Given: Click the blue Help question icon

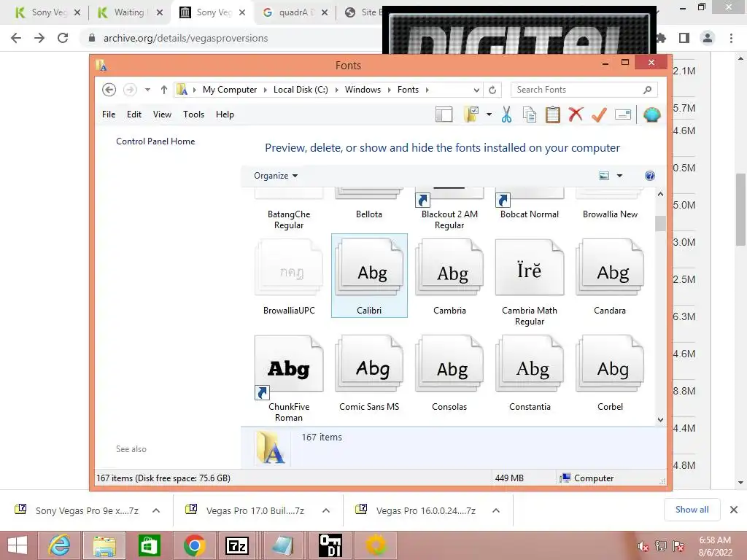Looking at the screenshot, I should (650, 176).
